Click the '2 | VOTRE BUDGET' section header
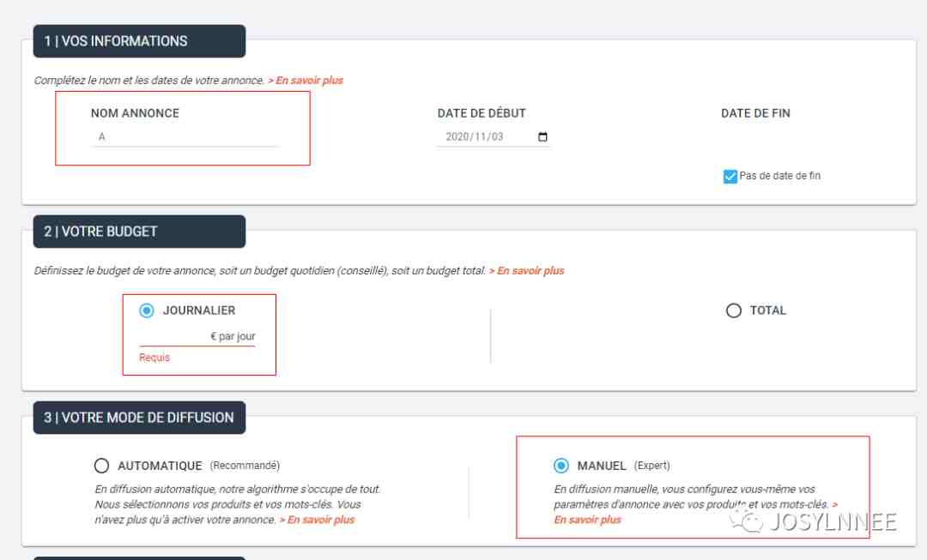The height and width of the screenshot is (560, 927). (x=140, y=232)
